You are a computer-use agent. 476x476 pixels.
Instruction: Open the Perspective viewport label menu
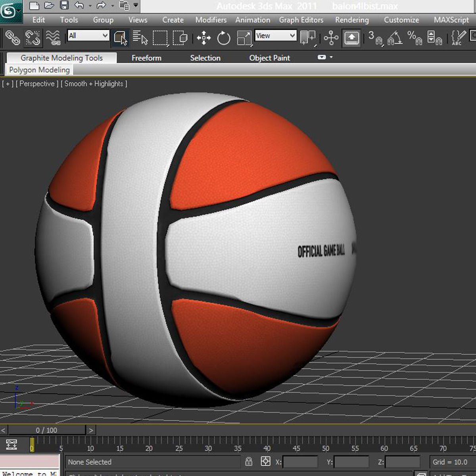point(37,84)
